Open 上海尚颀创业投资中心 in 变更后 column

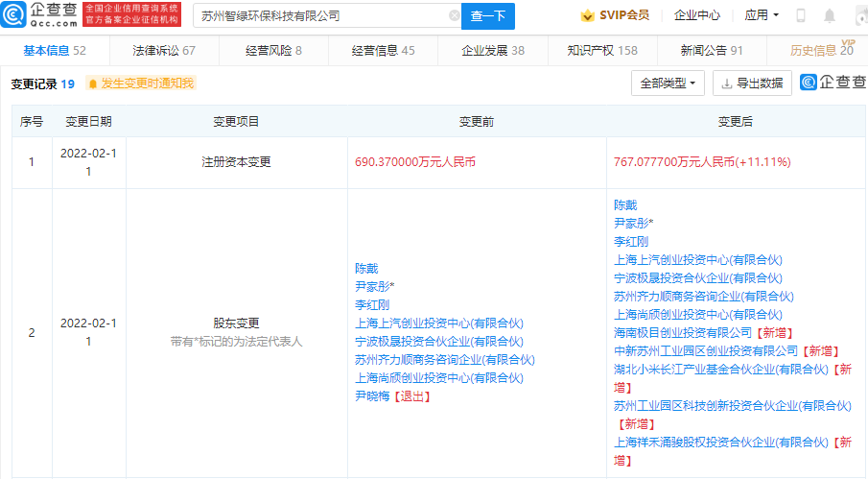[x=698, y=315]
